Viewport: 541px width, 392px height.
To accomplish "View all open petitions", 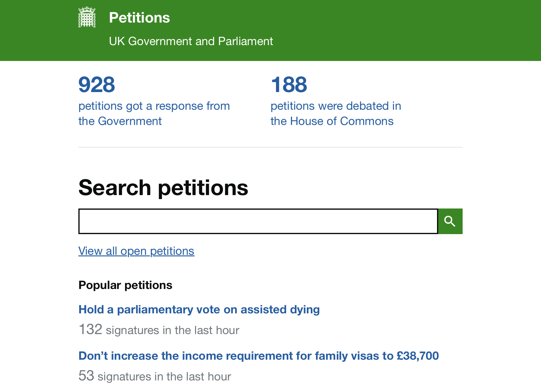I will (x=136, y=251).
